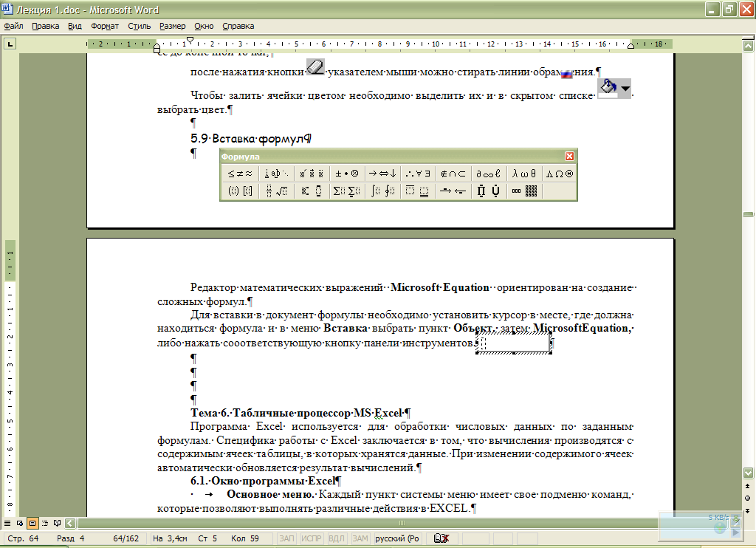
Task: Open the spaces and ellipses palette
Action: (276, 174)
